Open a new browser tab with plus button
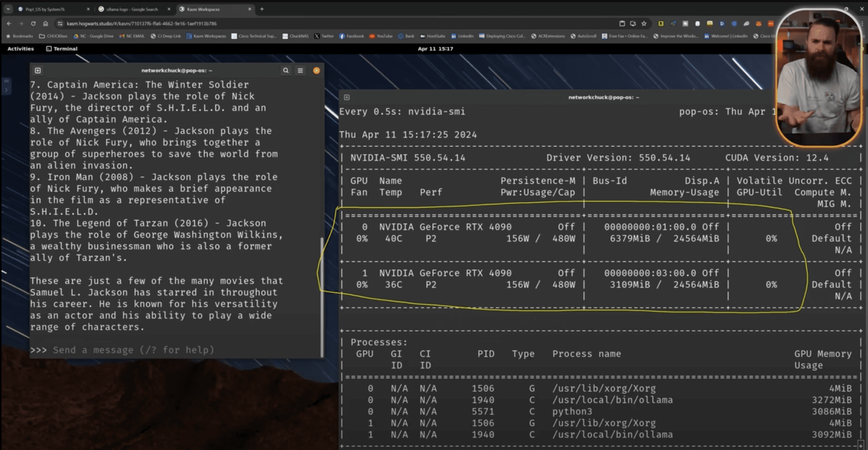The image size is (868, 450). tap(262, 9)
